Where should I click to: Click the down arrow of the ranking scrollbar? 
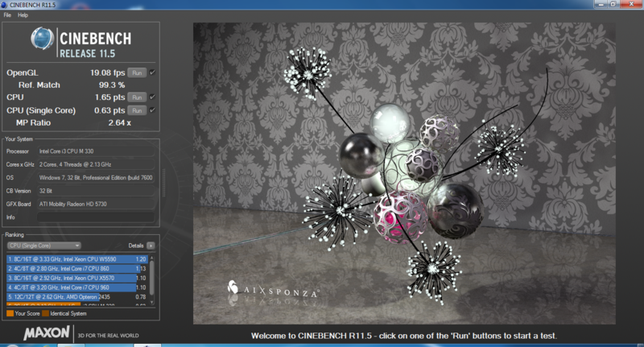click(152, 302)
